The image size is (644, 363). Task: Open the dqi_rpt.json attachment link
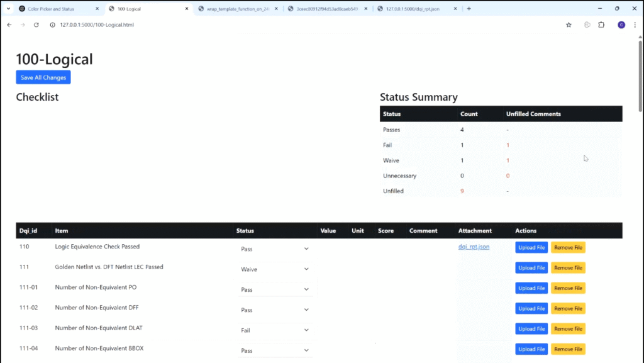474,247
